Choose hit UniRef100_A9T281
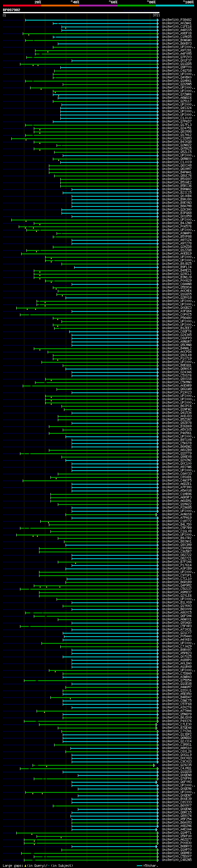The image size is (197, 868). (x=176, y=50)
